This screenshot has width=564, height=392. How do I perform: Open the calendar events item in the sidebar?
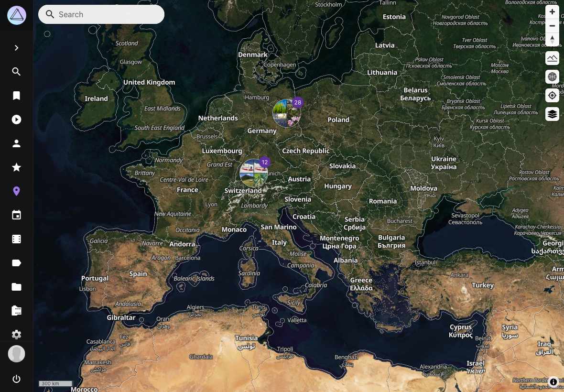17,215
